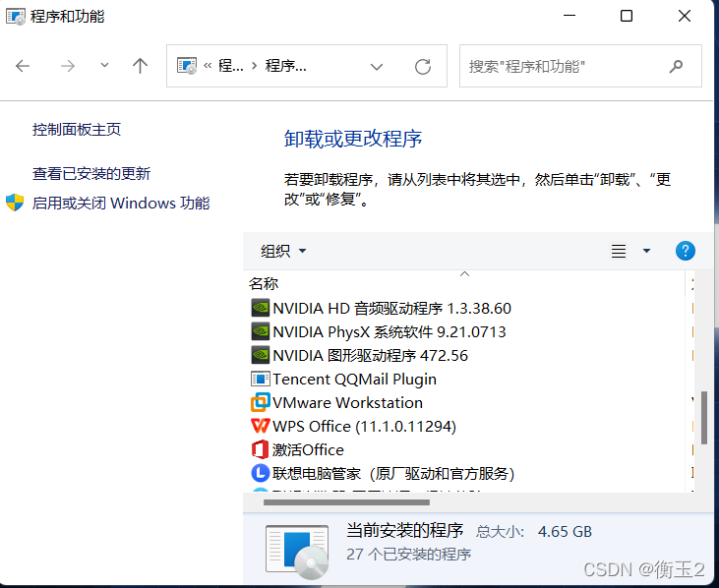This screenshot has width=719, height=588.
Task: Click the vertical scrollbar thumb
Action: (704, 418)
